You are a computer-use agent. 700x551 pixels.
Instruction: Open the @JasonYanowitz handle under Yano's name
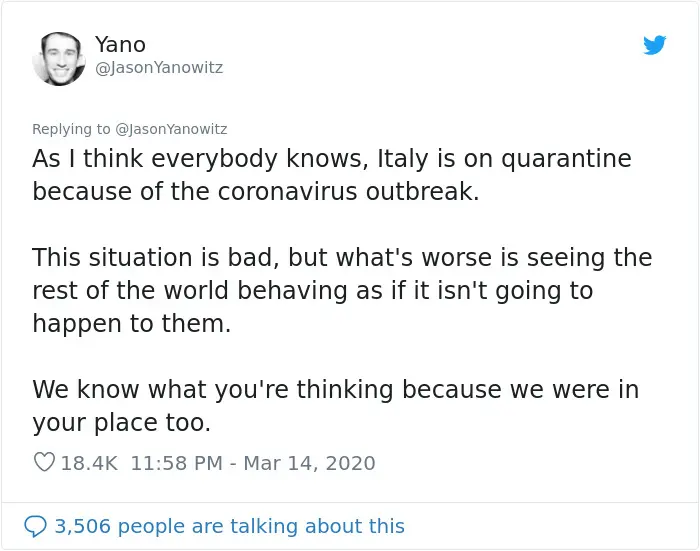(159, 68)
